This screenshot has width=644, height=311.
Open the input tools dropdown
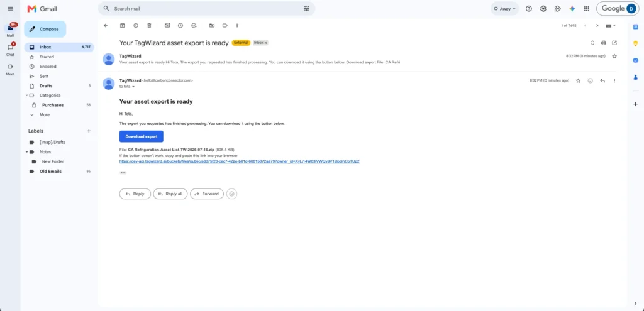(x=611, y=25)
